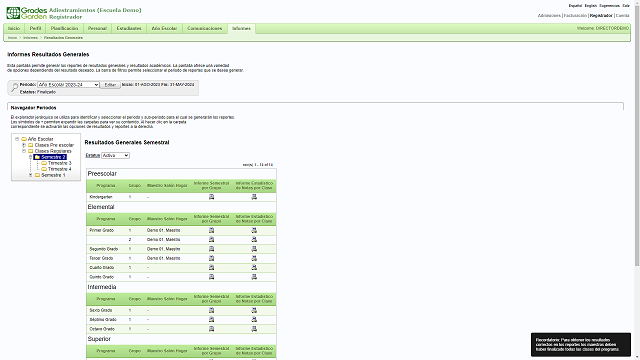
Task: Open the Comunicaciones menu tab
Action: point(204,29)
